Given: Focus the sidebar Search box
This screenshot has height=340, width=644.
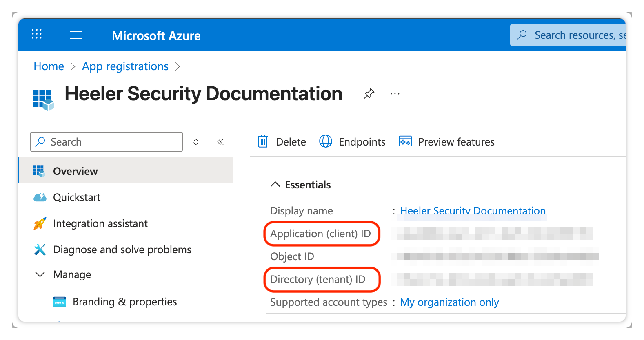Looking at the screenshot, I should pyautogui.click(x=107, y=142).
